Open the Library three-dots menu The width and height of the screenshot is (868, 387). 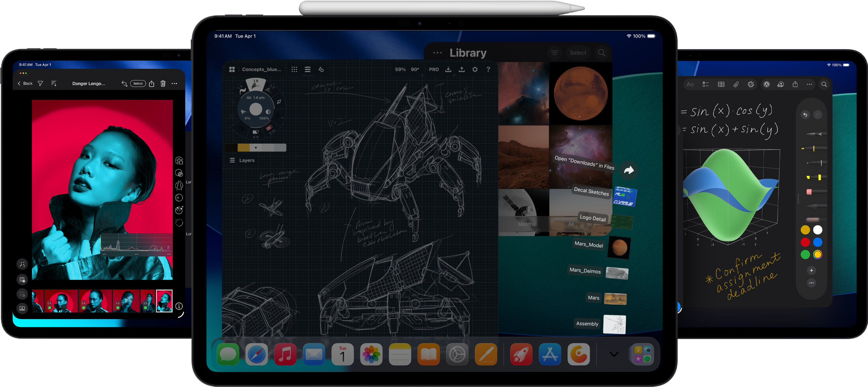point(437,53)
